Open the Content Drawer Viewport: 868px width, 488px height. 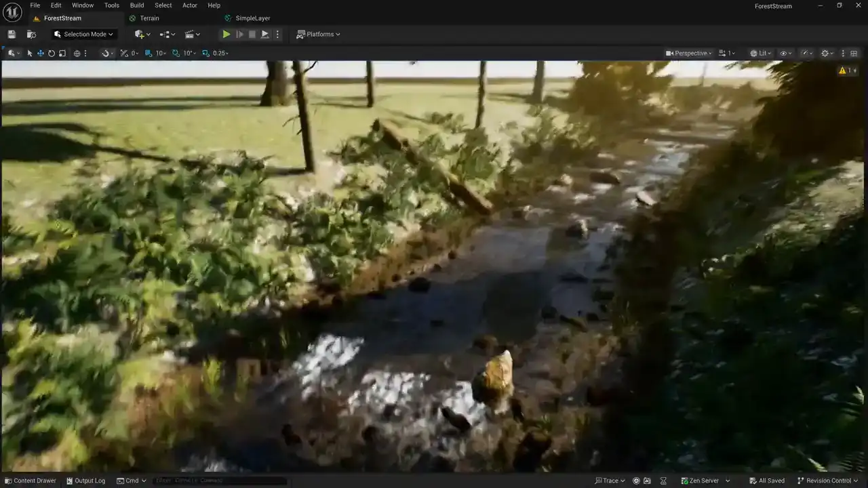click(30, 481)
